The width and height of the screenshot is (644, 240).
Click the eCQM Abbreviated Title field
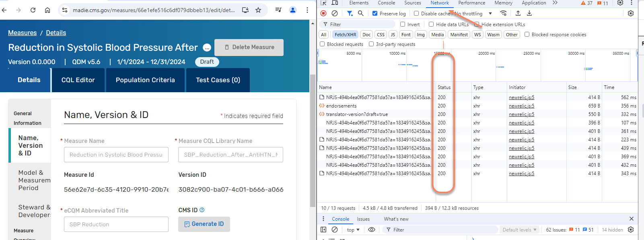[116, 224]
